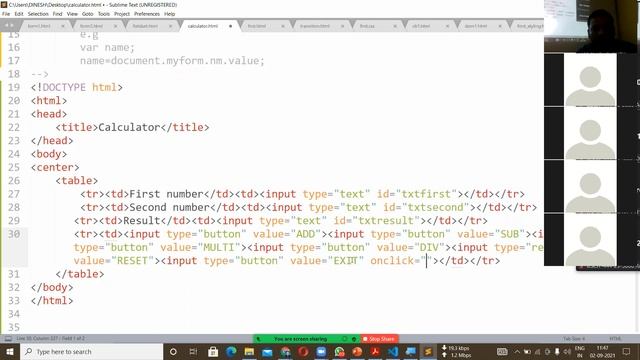Open Microsoft Edge from the taskbar
Image resolution: width=640 pixels, height=360 pixels.
pos(231,351)
